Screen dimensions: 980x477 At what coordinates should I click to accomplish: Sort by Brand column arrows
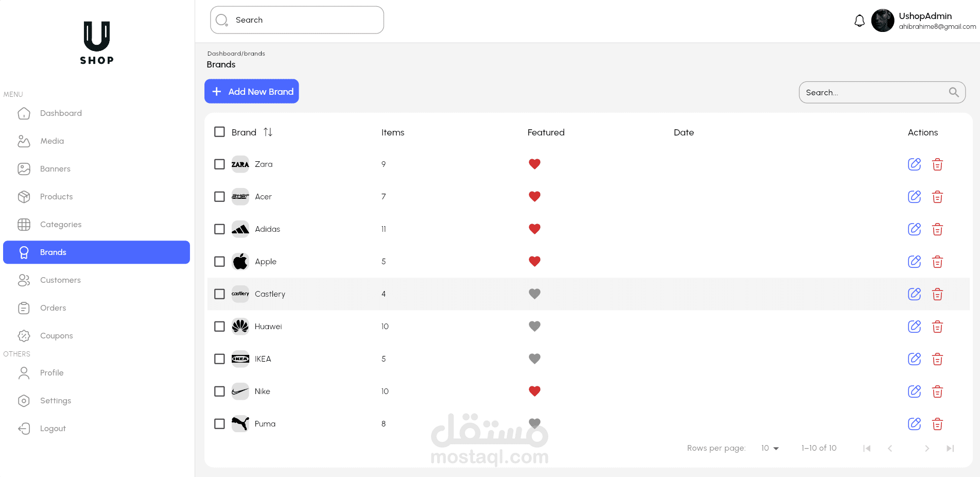click(x=268, y=132)
